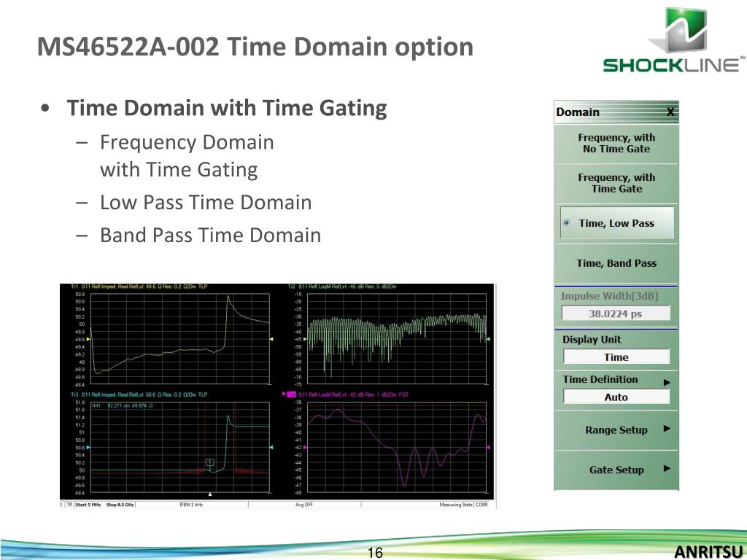Select the Tr3 S11 Refl Imped trace label
The height and width of the screenshot is (560, 747).
(x=139, y=394)
